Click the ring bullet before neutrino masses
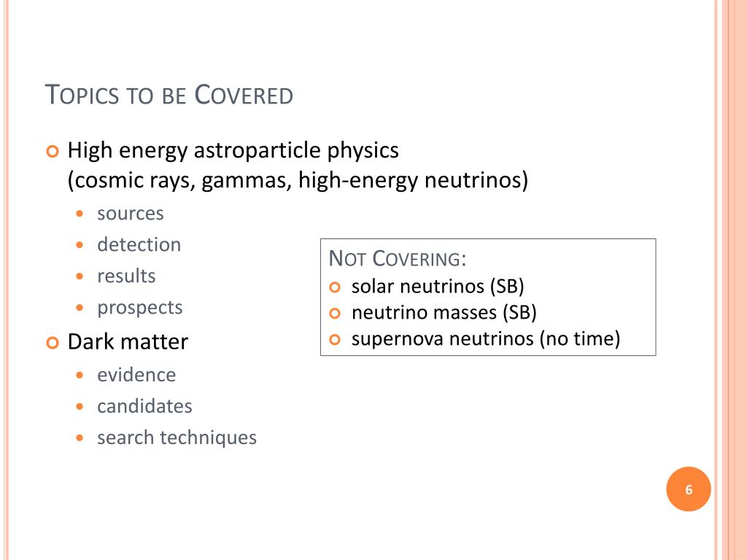The image size is (747, 560). click(x=335, y=314)
